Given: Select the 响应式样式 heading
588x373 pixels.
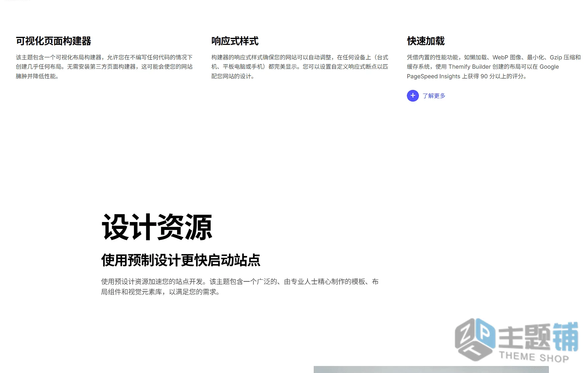Looking at the screenshot, I should [235, 41].
